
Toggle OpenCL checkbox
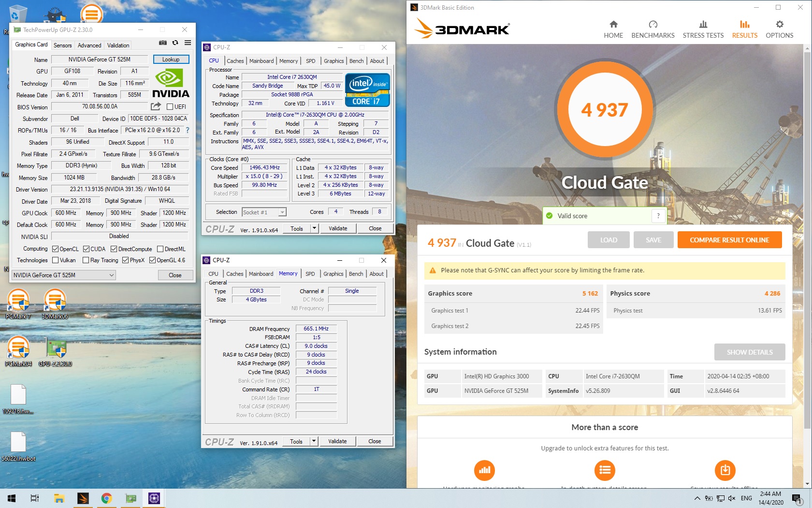(55, 249)
